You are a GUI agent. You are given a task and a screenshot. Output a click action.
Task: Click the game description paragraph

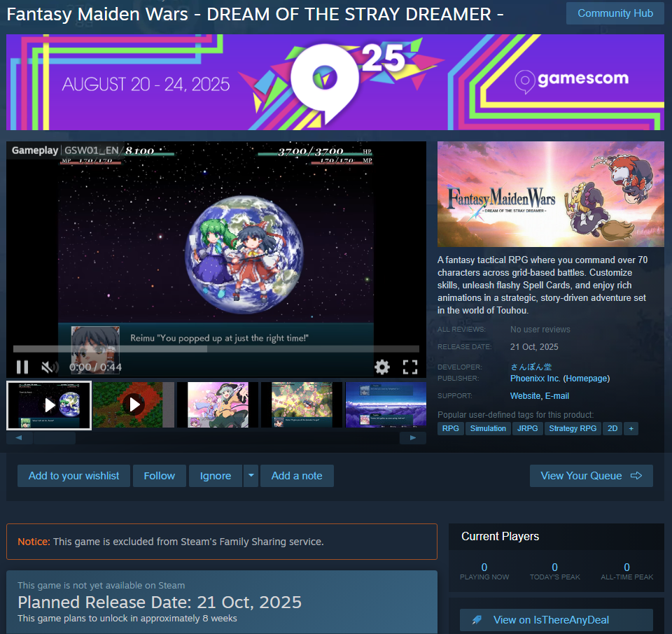point(543,286)
